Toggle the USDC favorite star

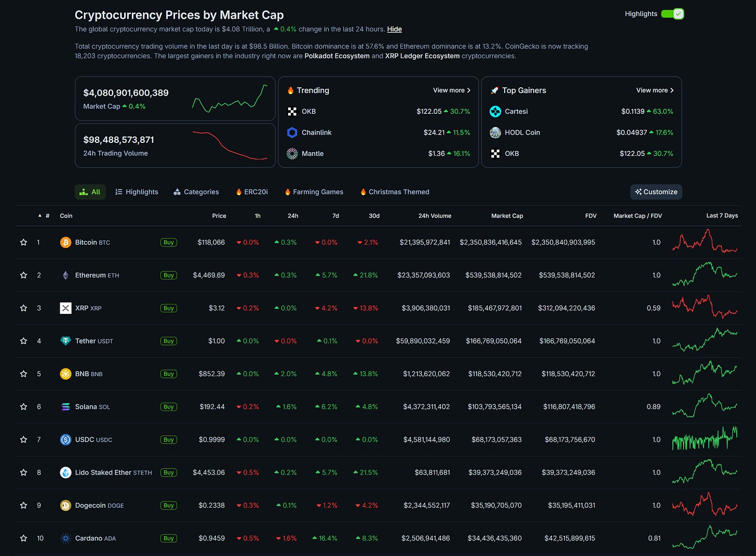(23, 440)
